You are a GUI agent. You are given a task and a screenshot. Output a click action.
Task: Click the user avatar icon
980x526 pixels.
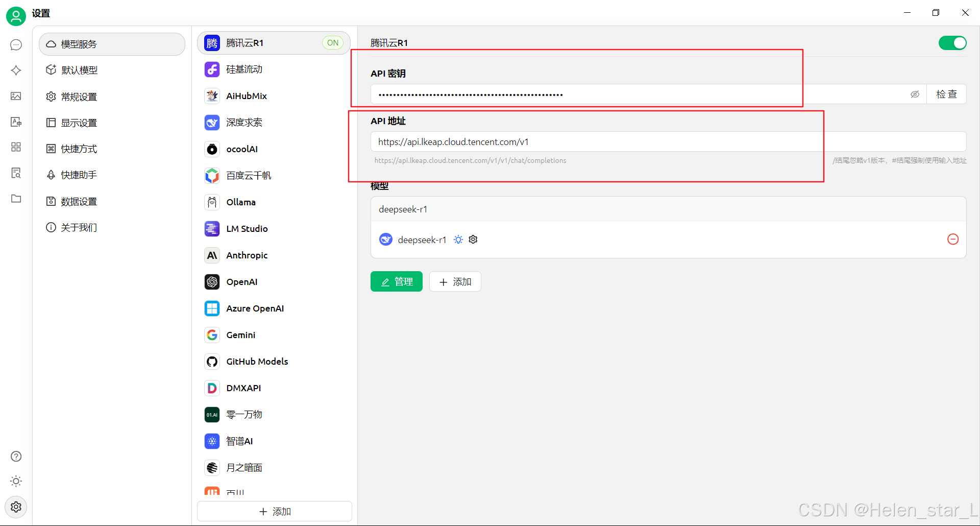[16, 16]
